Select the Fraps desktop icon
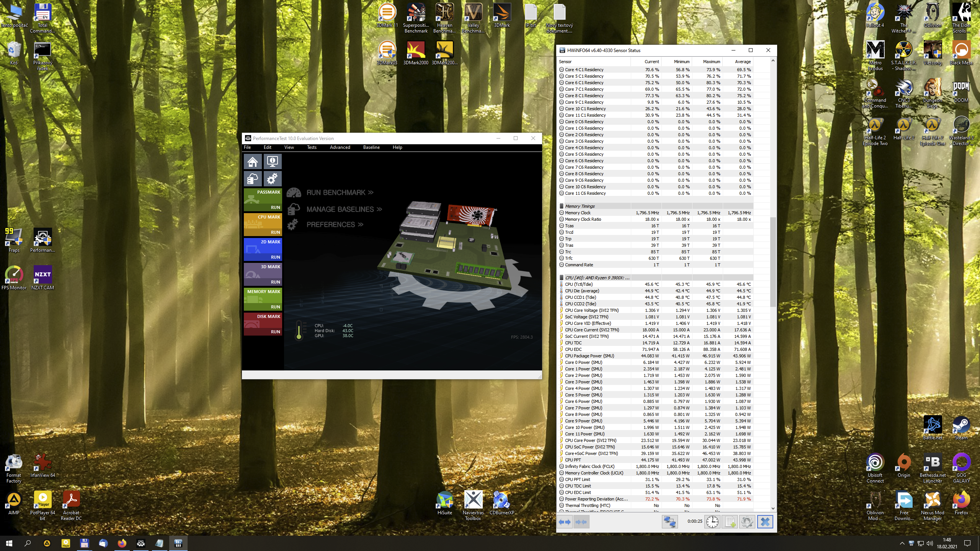The width and height of the screenshot is (980, 551). coord(14,241)
